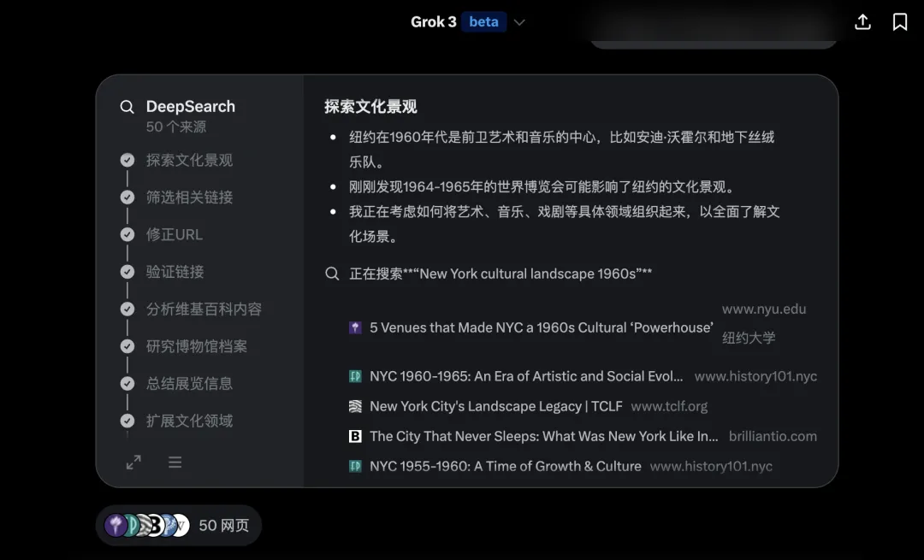Click the checkmark beside 探索文化景观

click(x=127, y=160)
